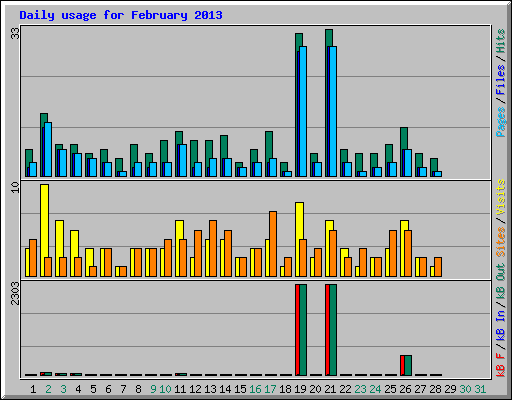Select day label 26 on the x-axis
This screenshot has width=512, height=400.
[405, 389]
